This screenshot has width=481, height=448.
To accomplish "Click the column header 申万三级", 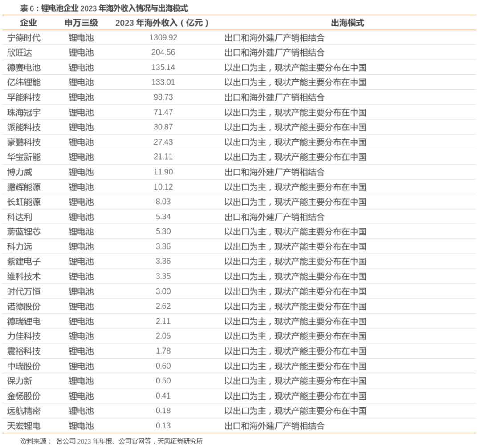I will [81, 23].
